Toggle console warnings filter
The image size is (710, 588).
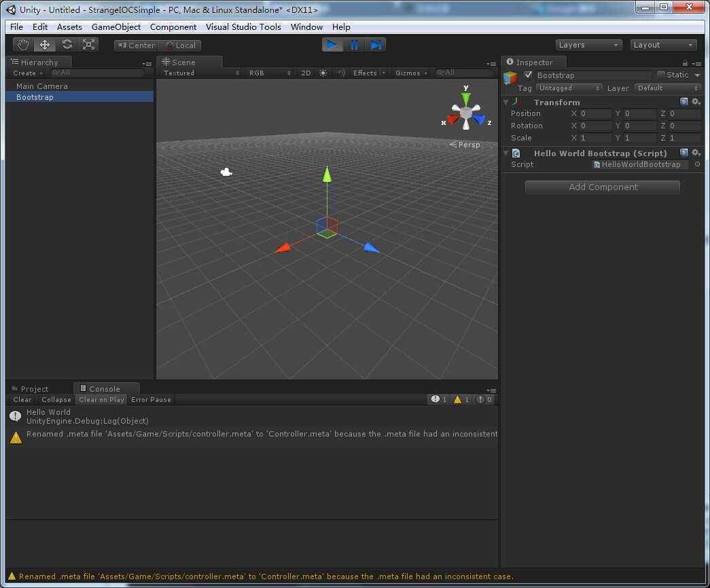[461, 399]
